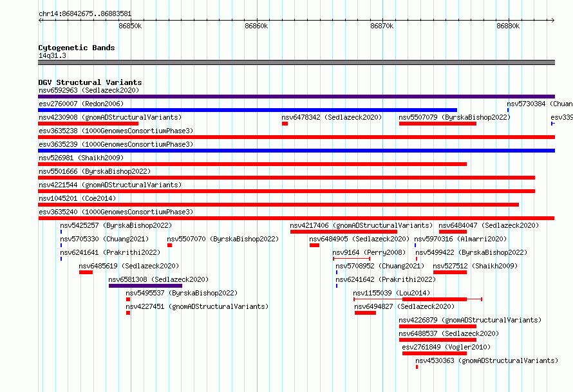This screenshot has width=573, height=392.
Task: Click the Cytogenetic Bands track title
Action: pos(77,48)
